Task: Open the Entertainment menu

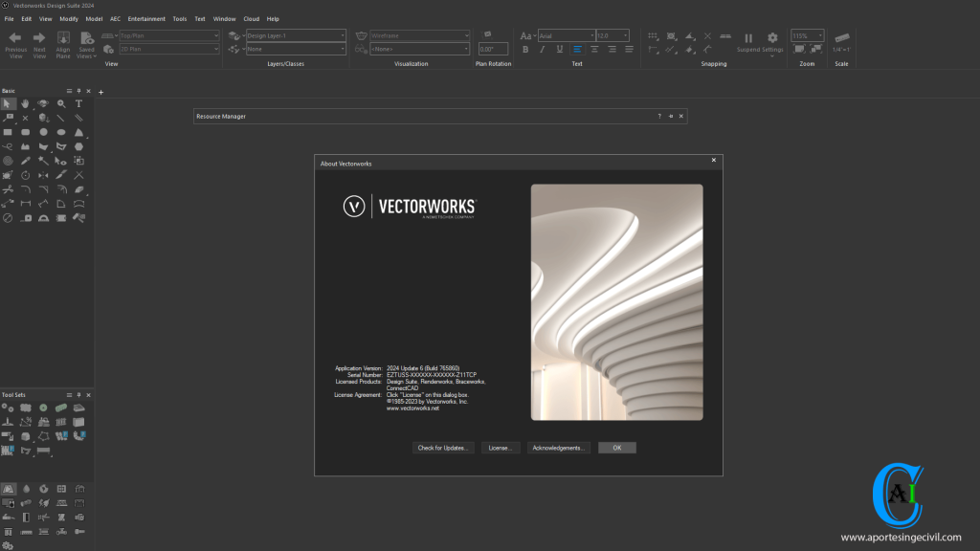Action: 146,19
